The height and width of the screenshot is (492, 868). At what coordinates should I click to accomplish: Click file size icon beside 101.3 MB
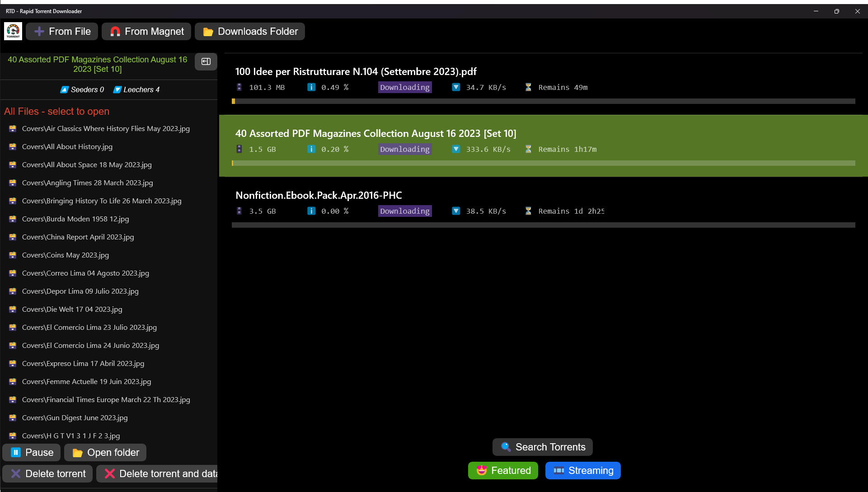click(239, 87)
